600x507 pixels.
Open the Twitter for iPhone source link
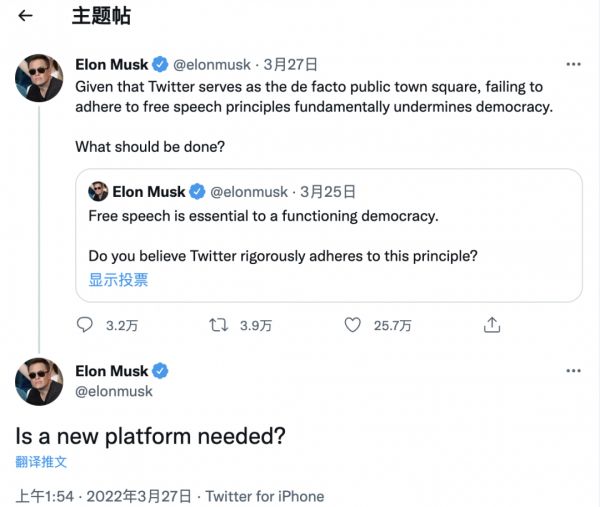click(x=265, y=496)
